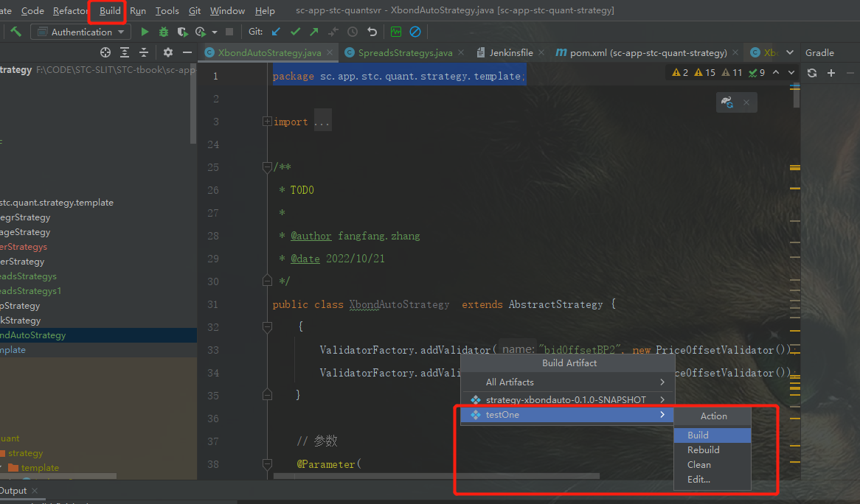The width and height of the screenshot is (860, 504).
Task: Show Git history clock icon
Action: pos(353,32)
